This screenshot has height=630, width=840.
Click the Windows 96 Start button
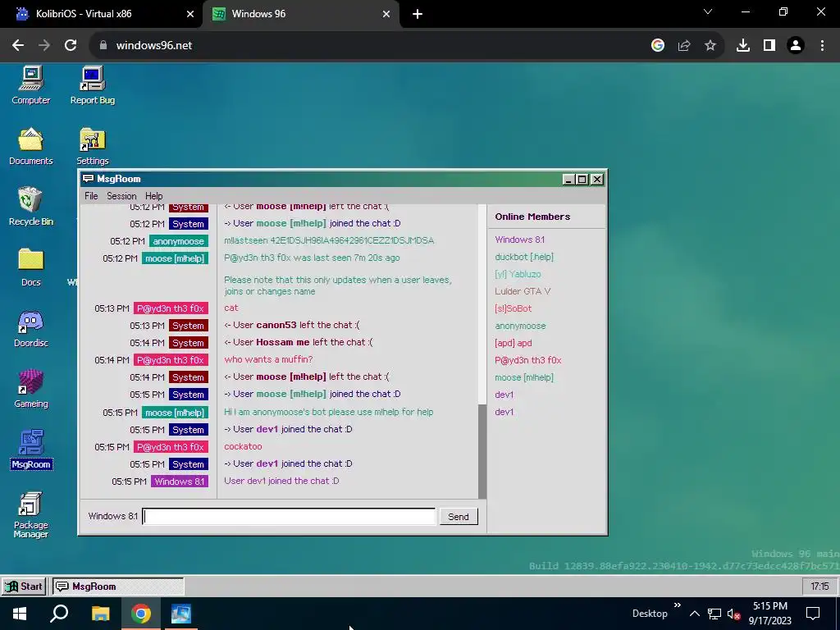tap(24, 586)
